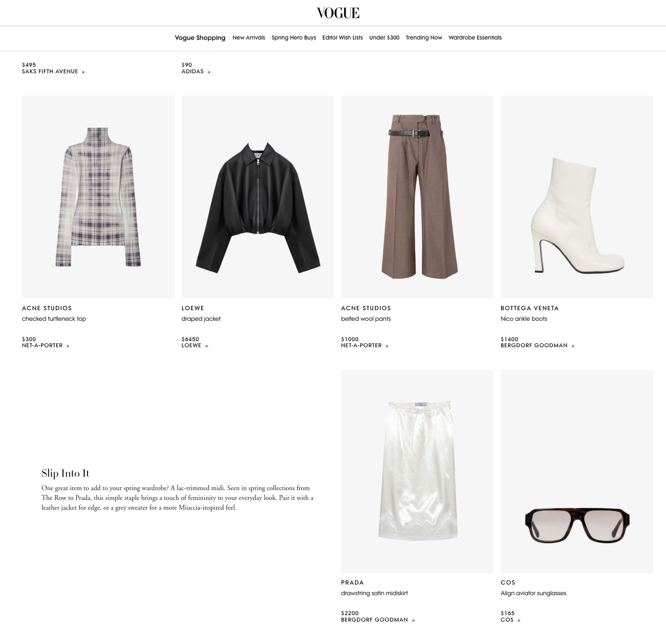Go to Editor Wish Lists
666x644 pixels.
[x=342, y=37]
